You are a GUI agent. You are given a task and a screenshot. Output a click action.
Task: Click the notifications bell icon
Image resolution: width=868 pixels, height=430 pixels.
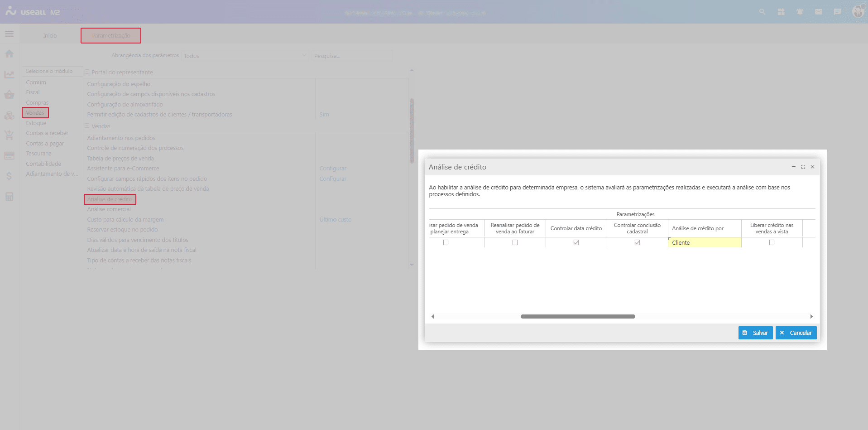point(800,12)
